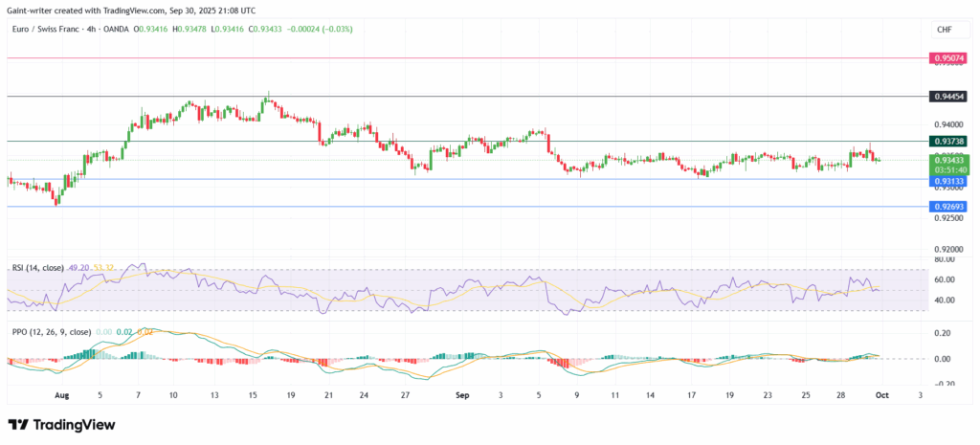Click the Sep label on the time axis
980x445 pixels.
462,395
